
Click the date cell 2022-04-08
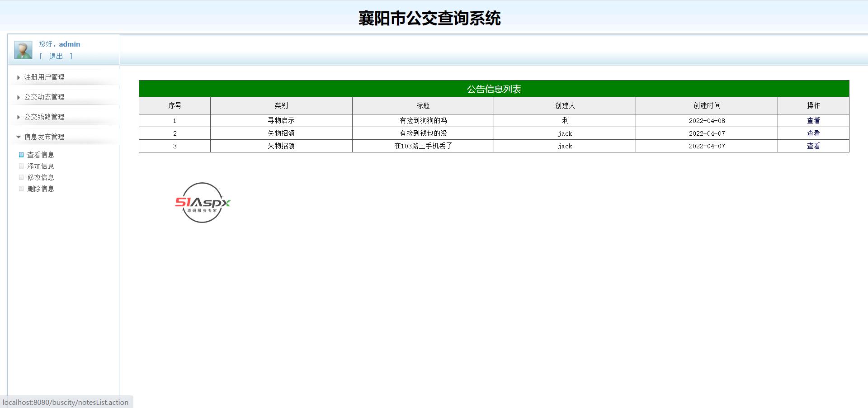[x=707, y=121]
